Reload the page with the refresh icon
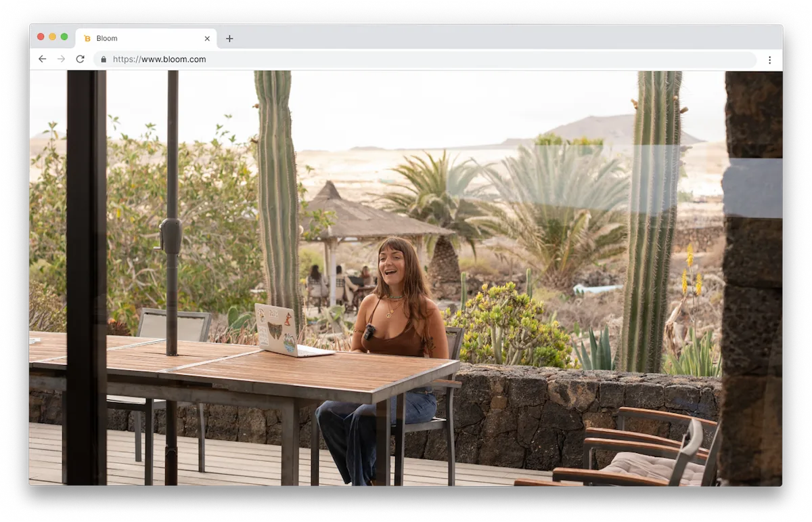812x522 pixels. point(80,60)
